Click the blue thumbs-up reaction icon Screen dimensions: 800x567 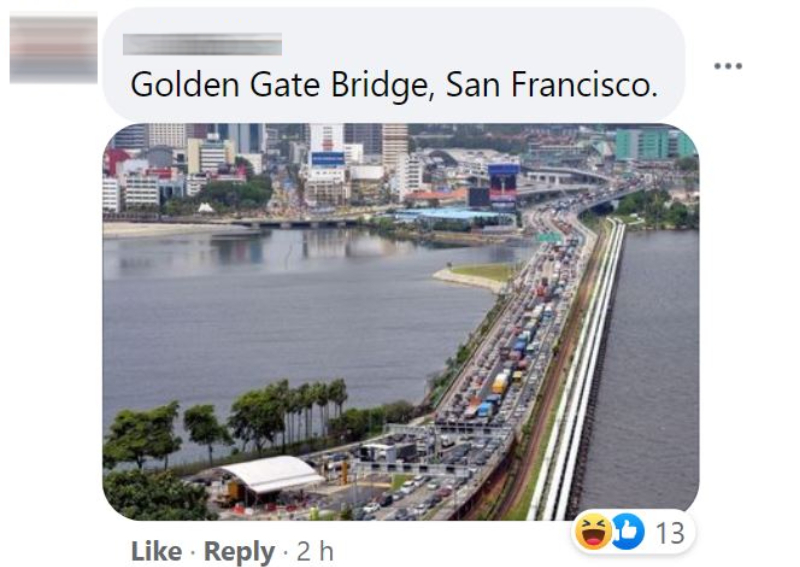click(628, 532)
